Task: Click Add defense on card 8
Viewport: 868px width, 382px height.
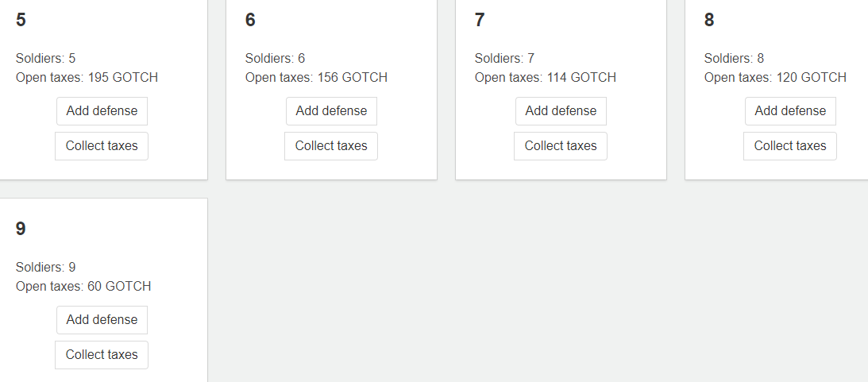Action: (x=790, y=111)
